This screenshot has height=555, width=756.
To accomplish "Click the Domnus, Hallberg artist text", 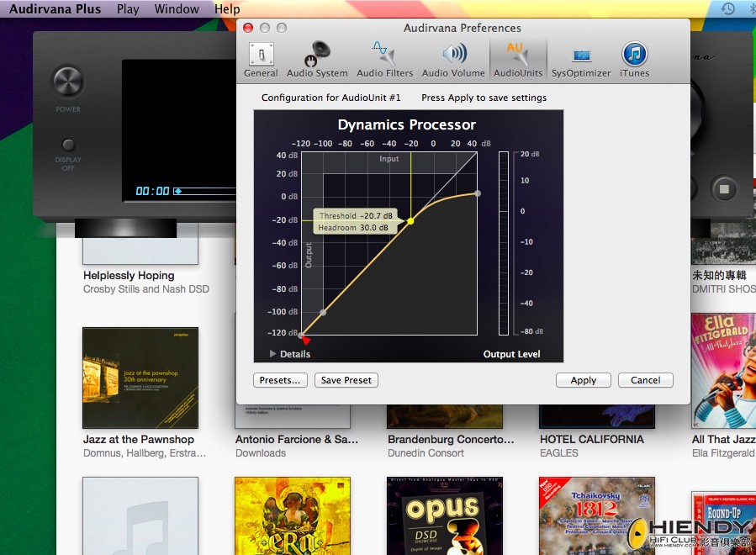I will tap(144, 452).
